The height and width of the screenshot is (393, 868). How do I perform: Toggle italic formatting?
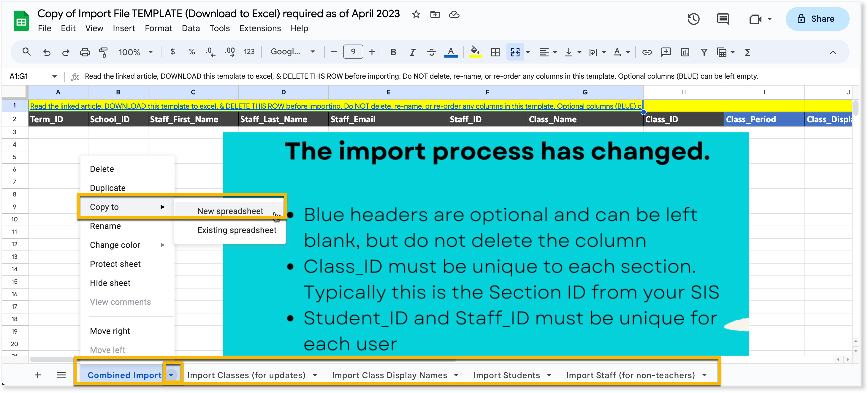click(x=412, y=52)
